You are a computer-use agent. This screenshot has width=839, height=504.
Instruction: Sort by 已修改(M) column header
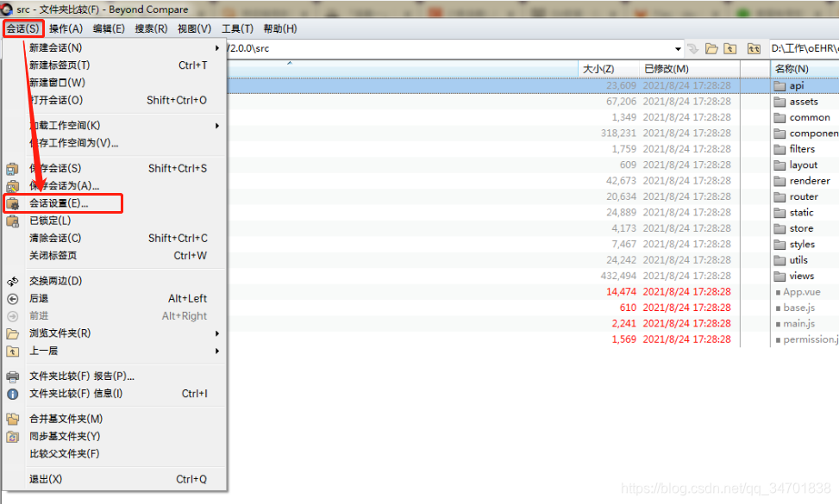690,68
